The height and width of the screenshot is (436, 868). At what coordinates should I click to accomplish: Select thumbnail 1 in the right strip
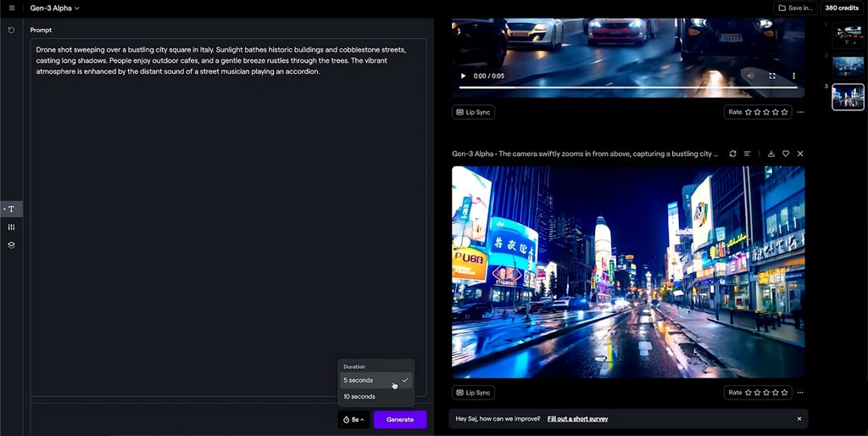coord(848,36)
